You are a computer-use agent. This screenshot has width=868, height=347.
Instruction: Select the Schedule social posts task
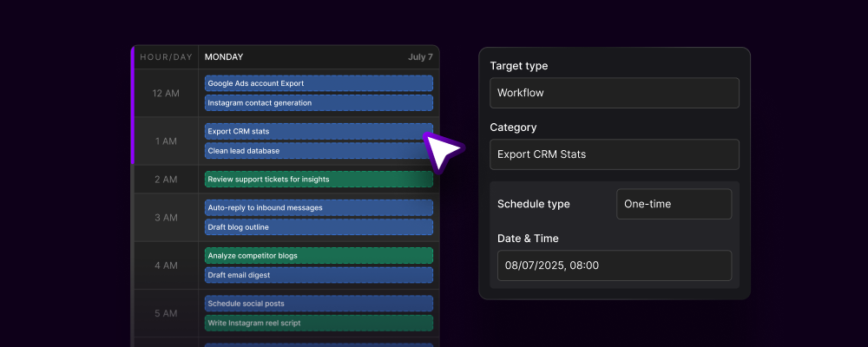pyautogui.click(x=319, y=304)
